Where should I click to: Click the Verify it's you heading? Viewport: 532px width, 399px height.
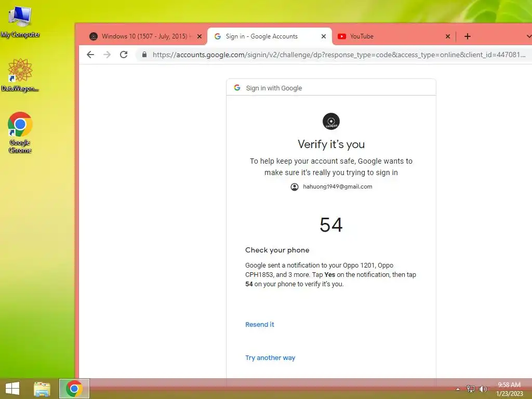pos(331,144)
